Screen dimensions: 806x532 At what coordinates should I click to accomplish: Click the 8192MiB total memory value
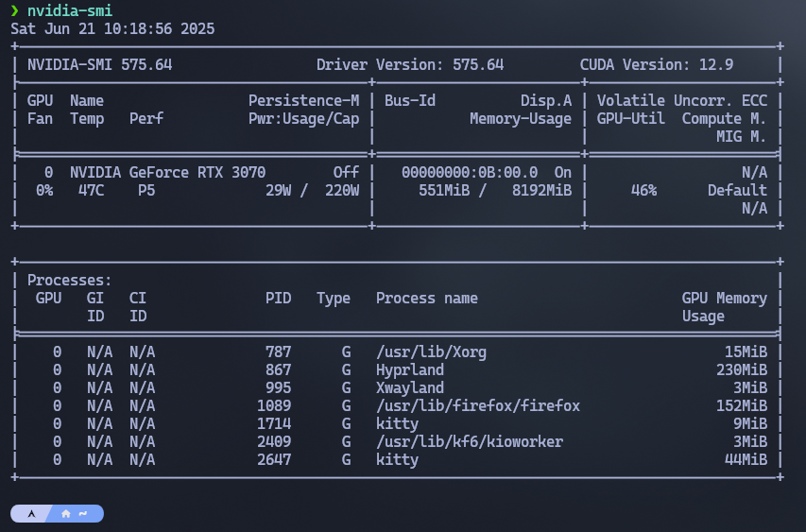541,191
